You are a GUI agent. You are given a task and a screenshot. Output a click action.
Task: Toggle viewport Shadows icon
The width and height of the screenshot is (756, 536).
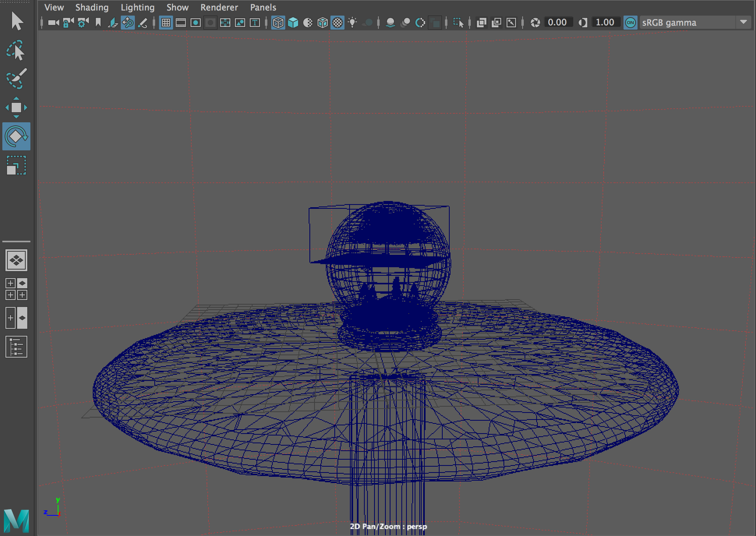coord(367,23)
